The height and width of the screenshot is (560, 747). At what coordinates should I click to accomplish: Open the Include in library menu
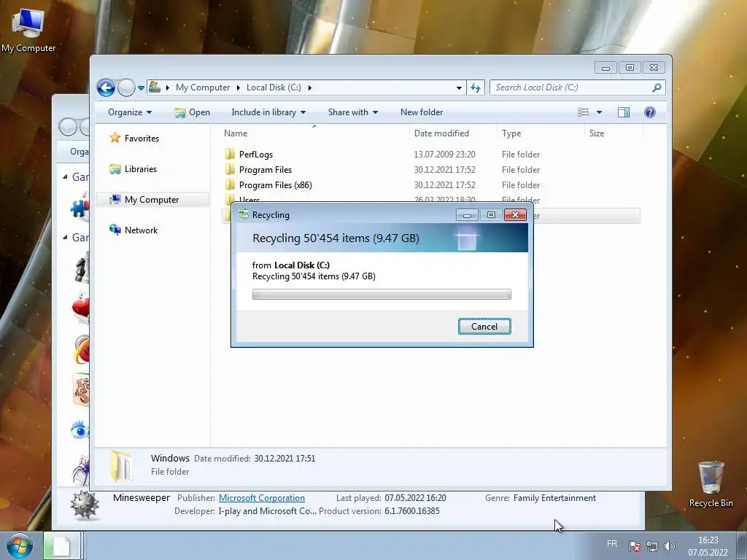pos(268,112)
